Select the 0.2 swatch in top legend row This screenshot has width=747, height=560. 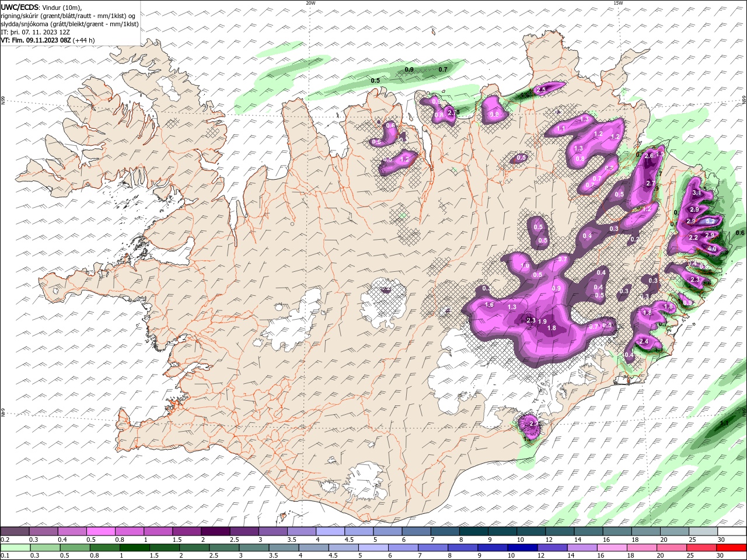[x=15, y=531]
